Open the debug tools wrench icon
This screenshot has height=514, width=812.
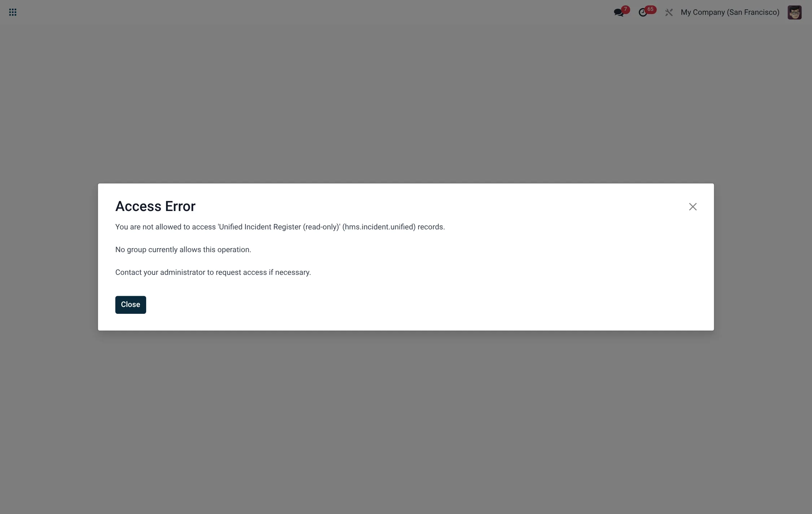click(669, 12)
